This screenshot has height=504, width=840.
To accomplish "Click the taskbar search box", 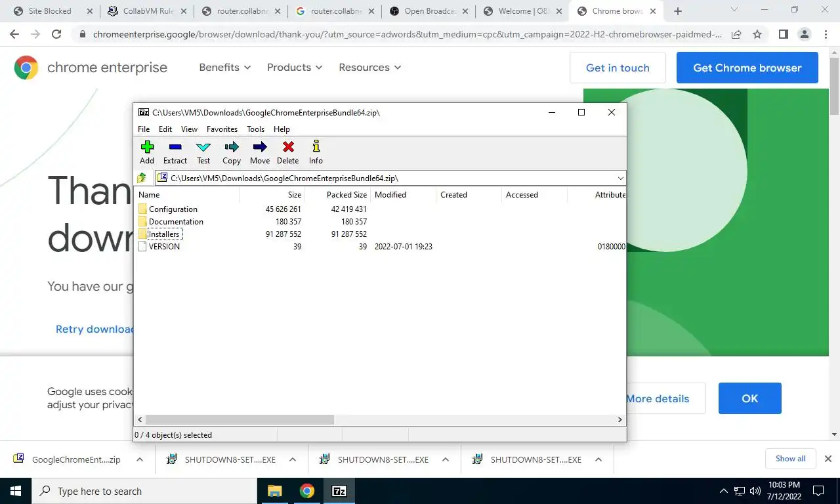I will pos(144,491).
